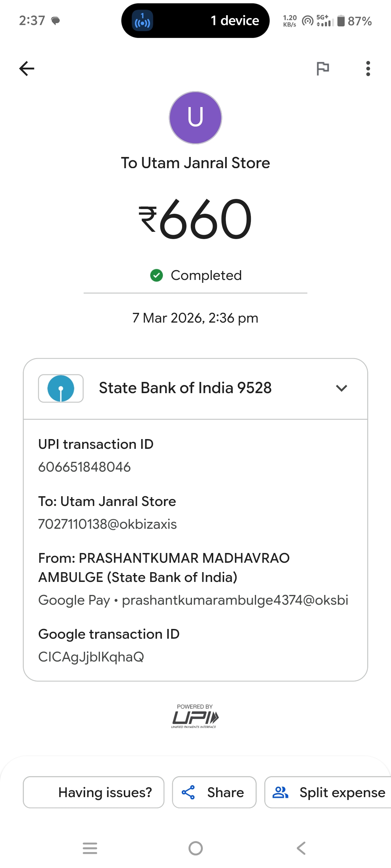Tap the share icon
Viewport: 391px width, 868px height.
click(188, 792)
